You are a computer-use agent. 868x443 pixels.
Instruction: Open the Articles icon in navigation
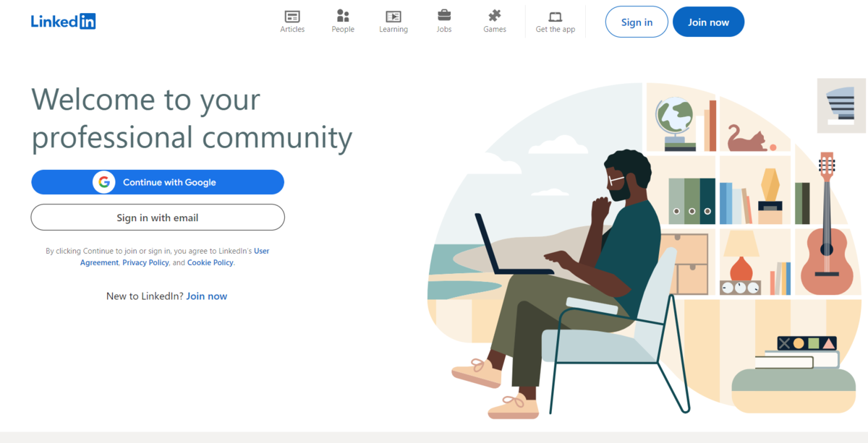pyautogui.click(x=292, y=16)
